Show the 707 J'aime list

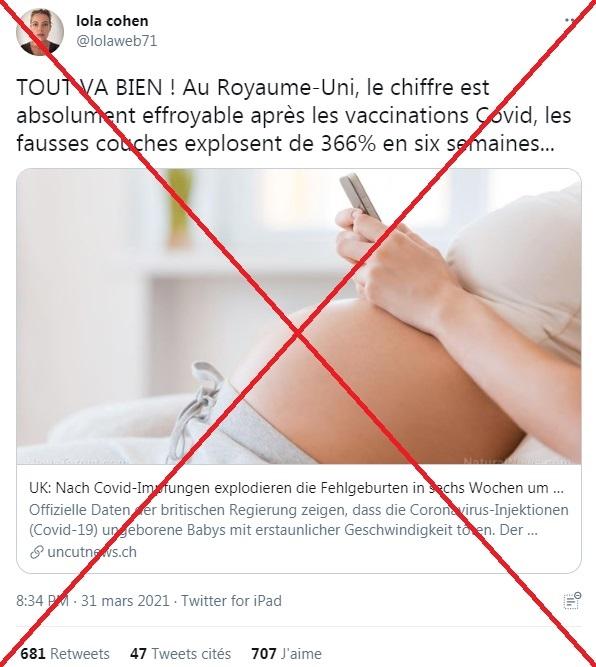[286, 653]
